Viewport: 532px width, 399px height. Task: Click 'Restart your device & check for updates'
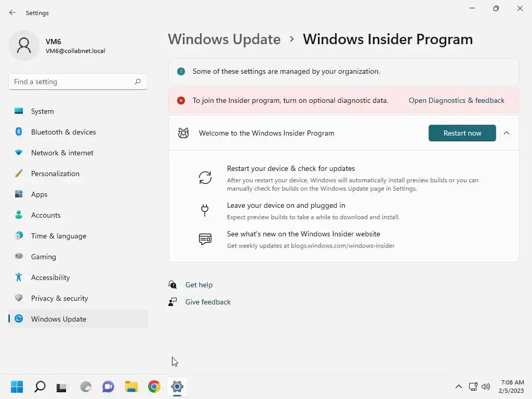tap(291, 169)
